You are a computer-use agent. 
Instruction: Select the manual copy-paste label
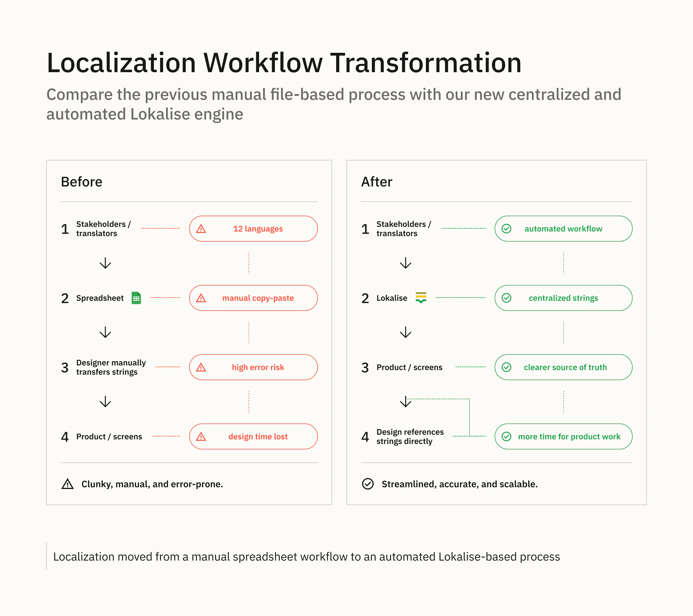coord(258,298)
